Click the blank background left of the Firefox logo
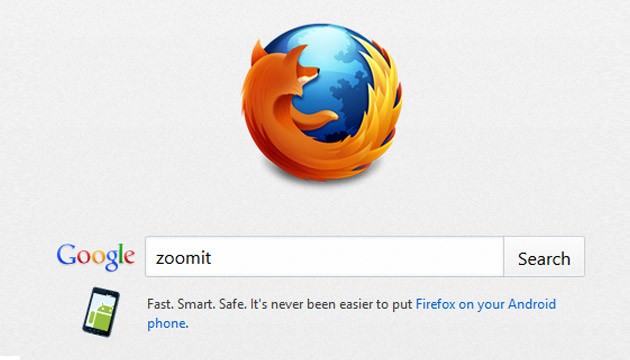 coord(121,102)
